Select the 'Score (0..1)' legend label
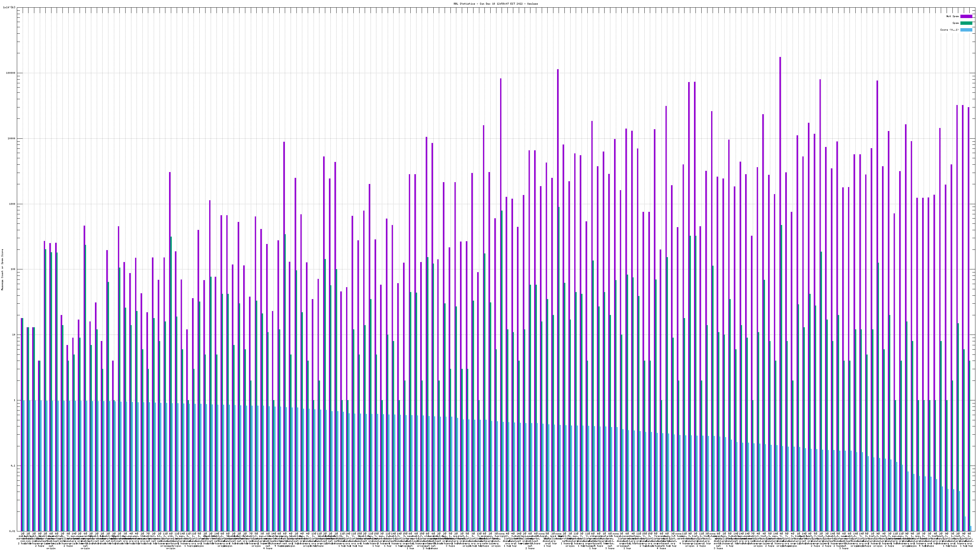Screen dimensions: 980x551 [949, 30]
